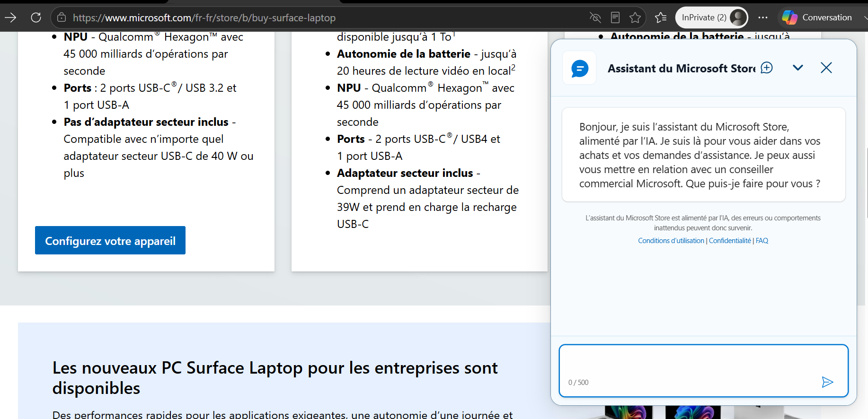Click the '0 / 500' character counter

point(578,383)
